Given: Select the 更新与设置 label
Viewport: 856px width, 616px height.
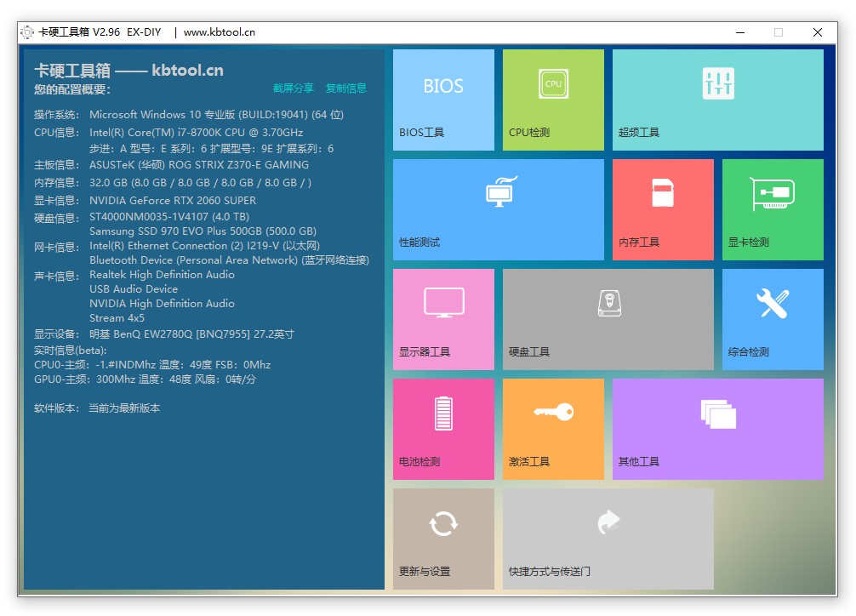Looking at the screenshot, I should tap(425, 571).
